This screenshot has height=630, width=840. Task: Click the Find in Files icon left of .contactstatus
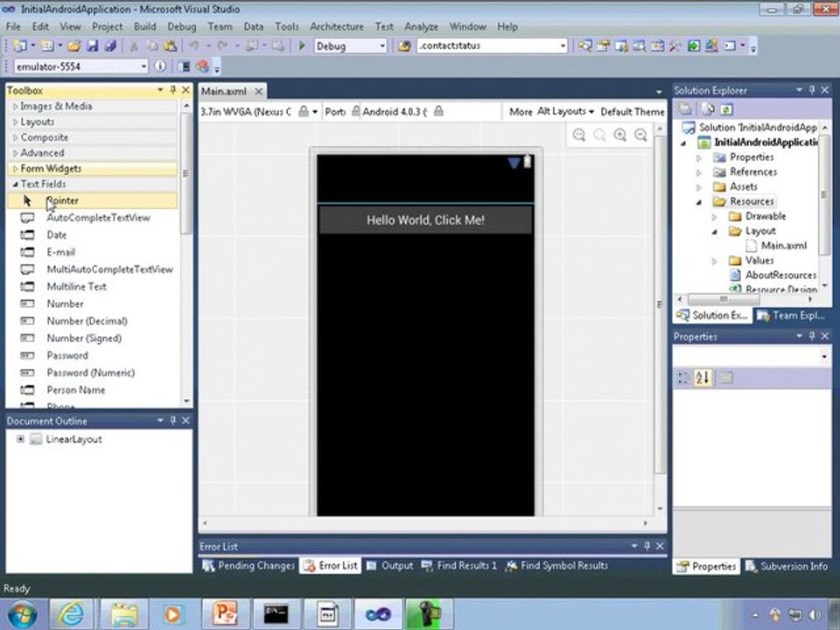click(x=404, y=46)
